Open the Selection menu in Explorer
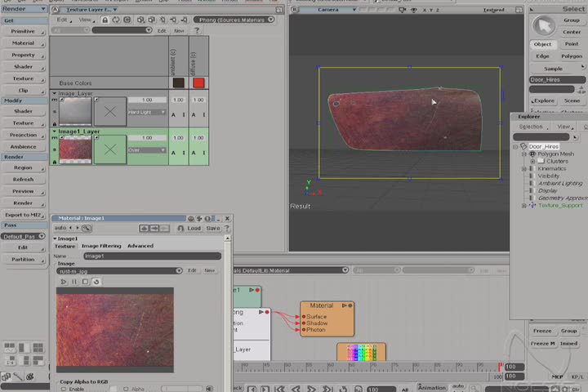The image size is (588, 392). click(x=532, y=127)
